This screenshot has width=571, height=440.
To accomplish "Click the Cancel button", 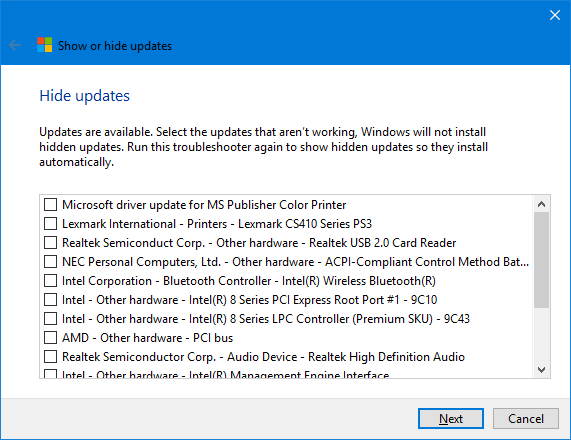I will click(x=526, y=419).
